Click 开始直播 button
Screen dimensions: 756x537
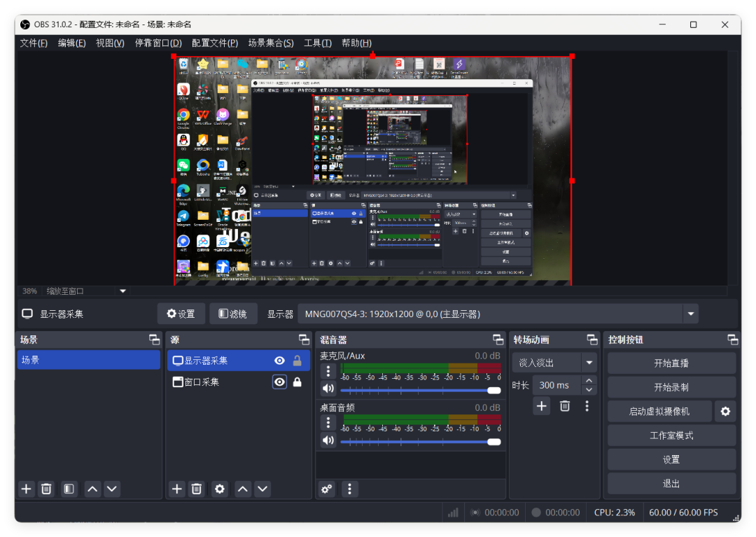(671, 363)
